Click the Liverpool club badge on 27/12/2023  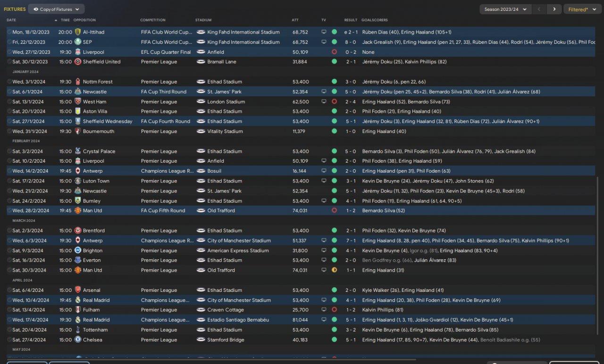(x=78, y=52)
